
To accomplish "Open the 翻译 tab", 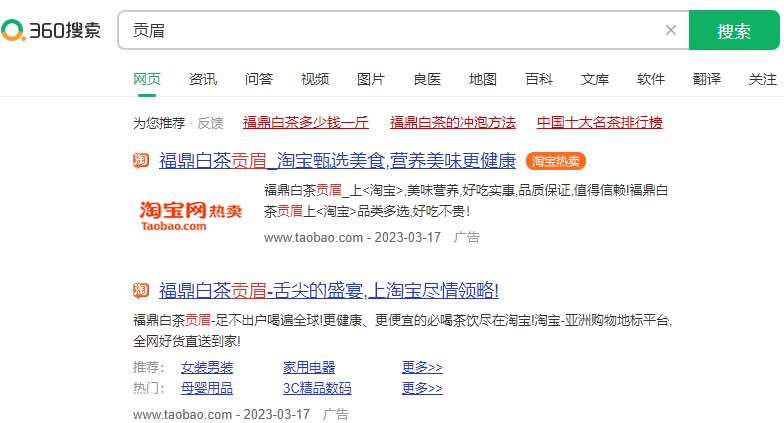I will [707, 79].
